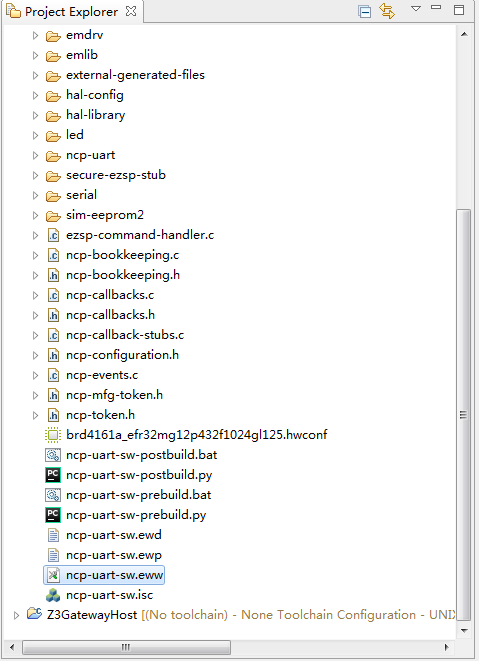Viewport: 479px width, 661px height.
Task: Expand the ncp-uart folder arrow
Action: click(35, 156)
